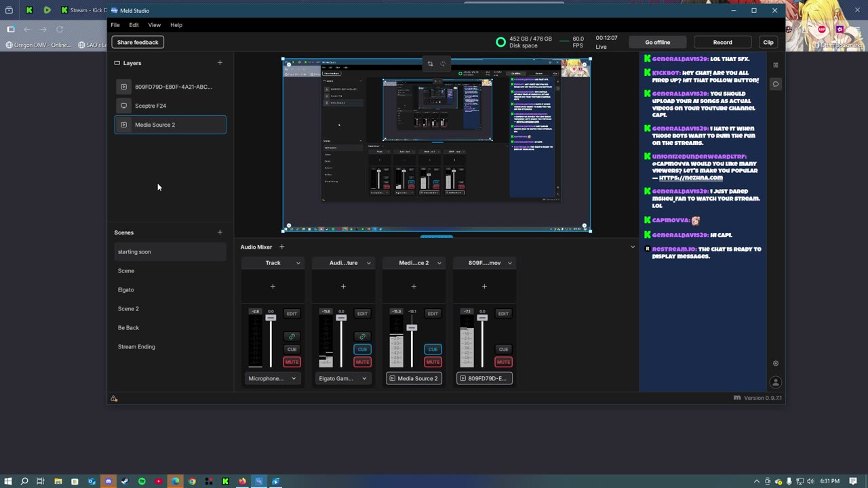This screenshot has height=488, width=868.
Task: Expand the Track channel header dropdown
Action: (298, 263)
